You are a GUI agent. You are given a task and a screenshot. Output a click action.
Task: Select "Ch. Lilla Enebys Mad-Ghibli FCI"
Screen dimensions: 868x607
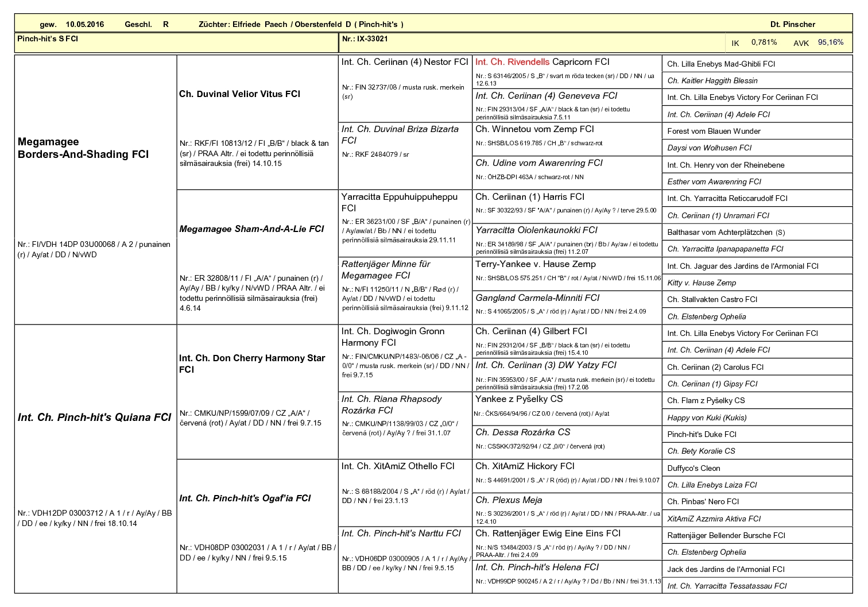click(722, 64)
